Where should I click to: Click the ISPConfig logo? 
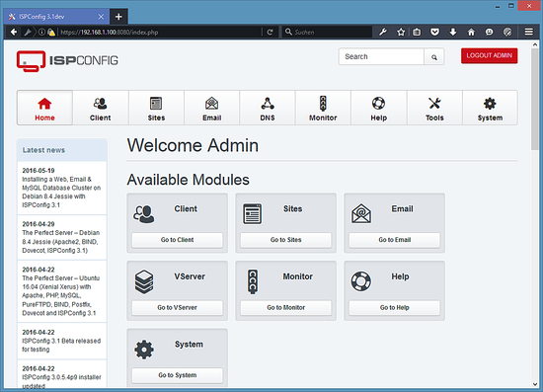coord(67,61)
